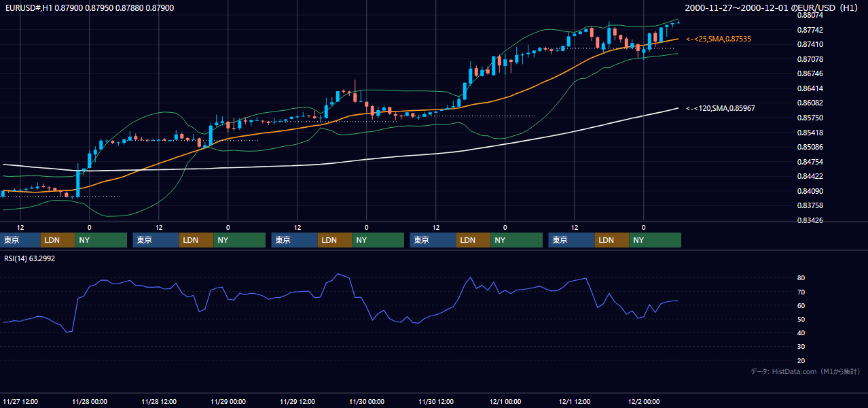Click RSI scale level 20
This screenshot has height=408, width=868.
click(x=801, y=360)
